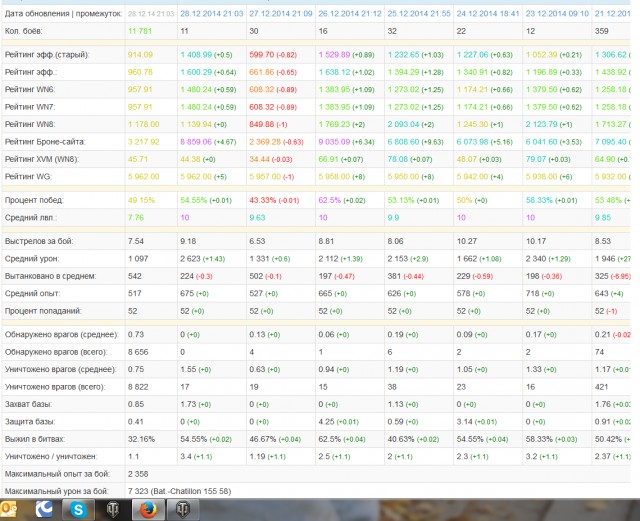
Task: Open the Outlook icon in the taskbar
Action: tap(9, 509)
